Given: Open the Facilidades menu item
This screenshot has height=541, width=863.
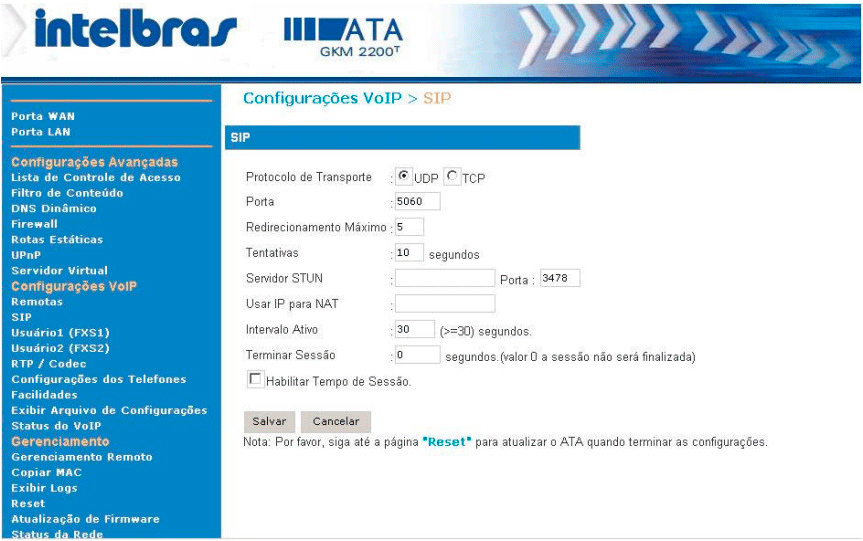Looking at the screenshot, I should [45, 395].
